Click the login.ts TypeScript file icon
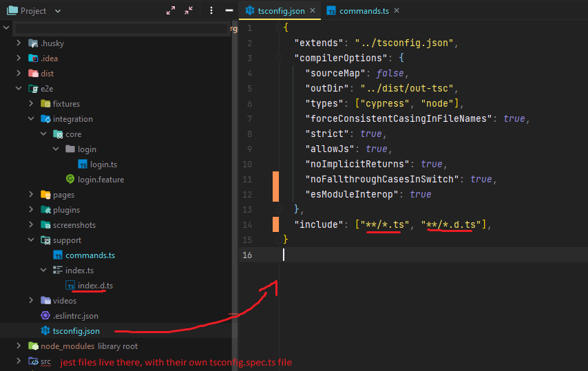This screenshot has width=588, height=371. [83, 164]
